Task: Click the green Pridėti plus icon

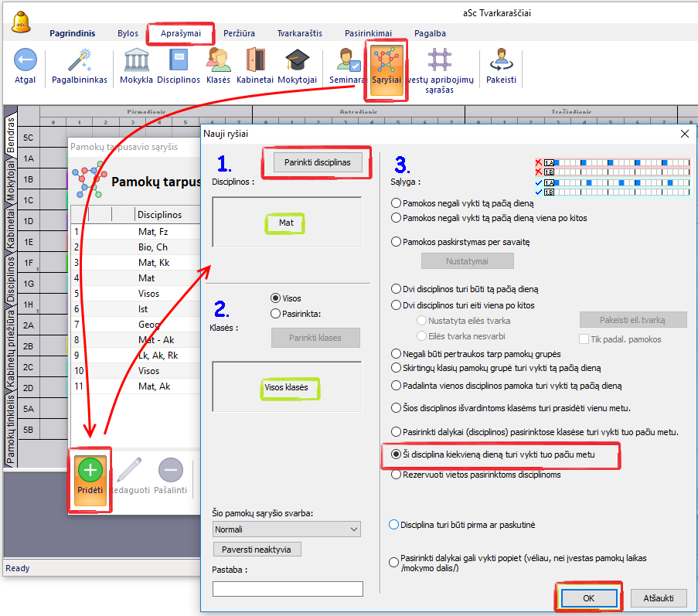Action: 90,471
